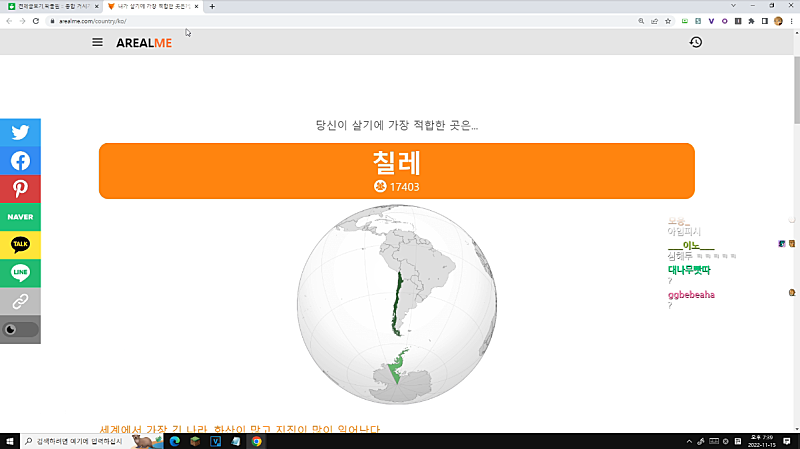Share result on Pinterest
800x449 pixels.
(x=20, y=189)
